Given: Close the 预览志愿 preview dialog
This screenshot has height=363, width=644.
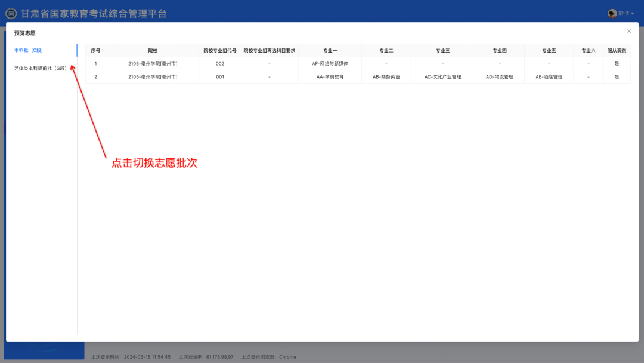Looking at the screenshot, I should pos(628,31).
